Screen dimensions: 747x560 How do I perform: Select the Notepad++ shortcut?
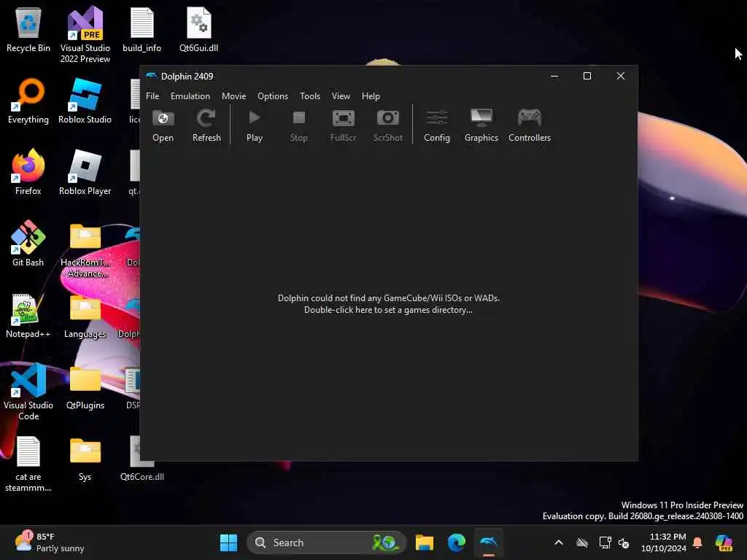click(x=28, y=316)
